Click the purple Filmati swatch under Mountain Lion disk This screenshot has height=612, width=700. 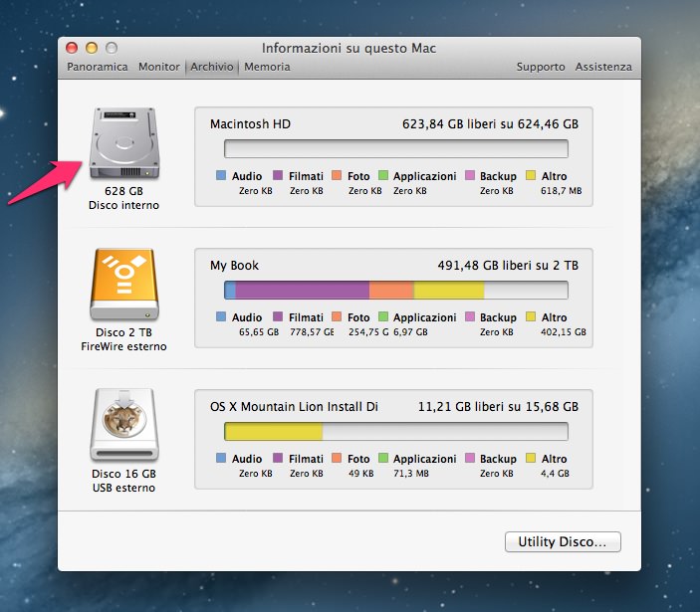point(278,458)
